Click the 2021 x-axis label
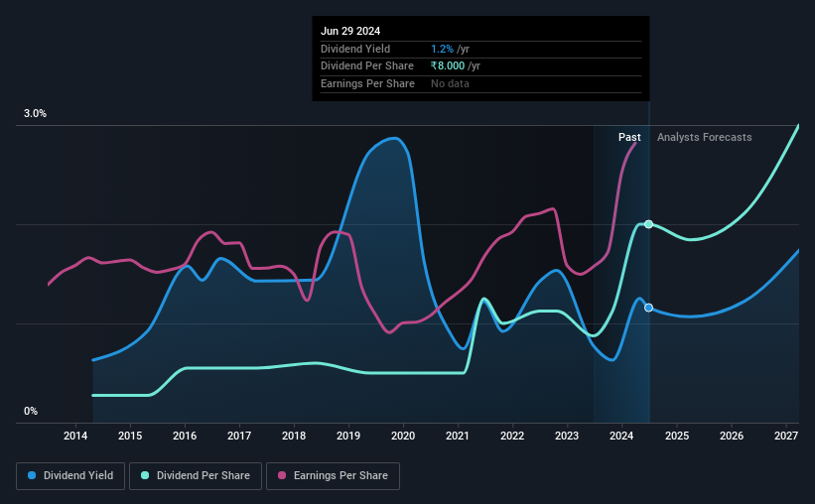The width and height of the screenshot is (815, 504). coord(458,436)
